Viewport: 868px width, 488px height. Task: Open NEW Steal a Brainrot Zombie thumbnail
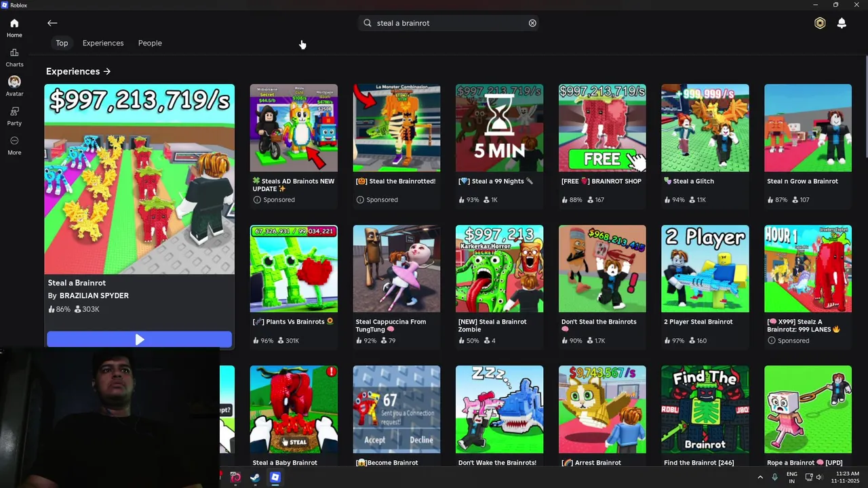(x=499, y=269)
